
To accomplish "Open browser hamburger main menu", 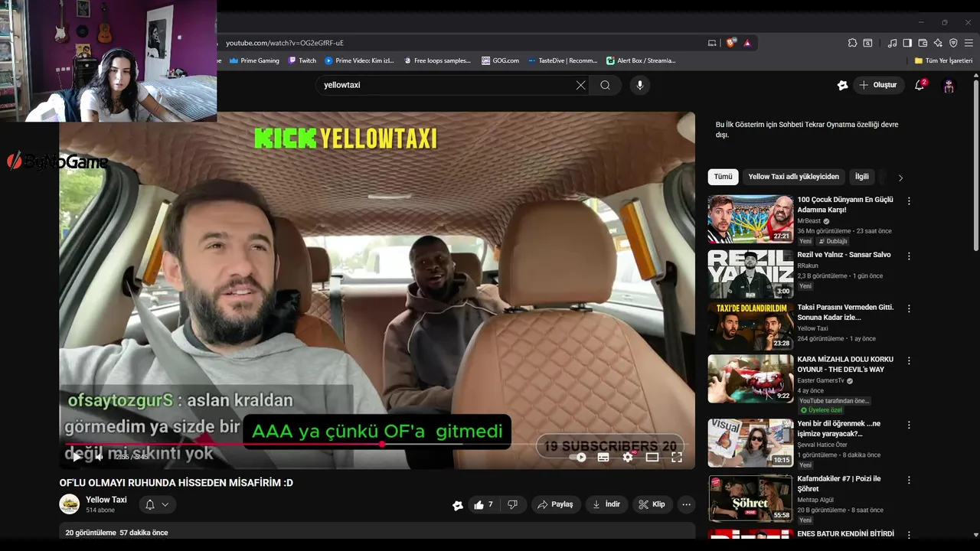I will pos(969,43).
